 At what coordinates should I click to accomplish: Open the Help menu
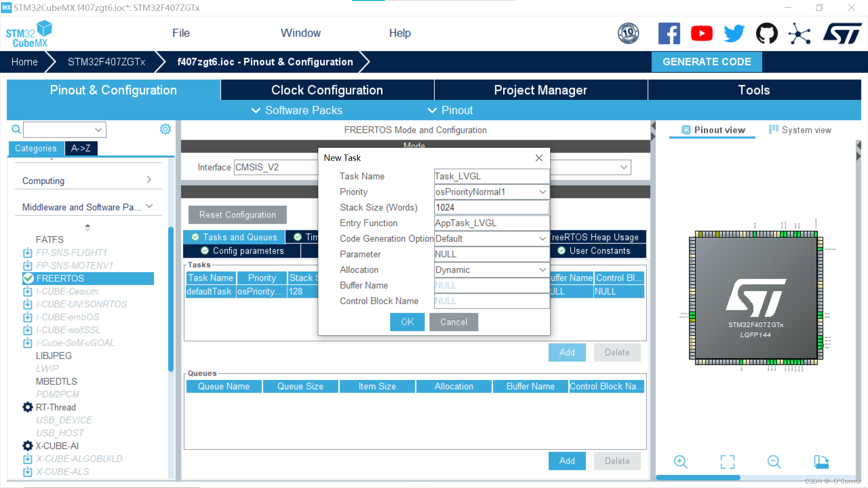400,33
